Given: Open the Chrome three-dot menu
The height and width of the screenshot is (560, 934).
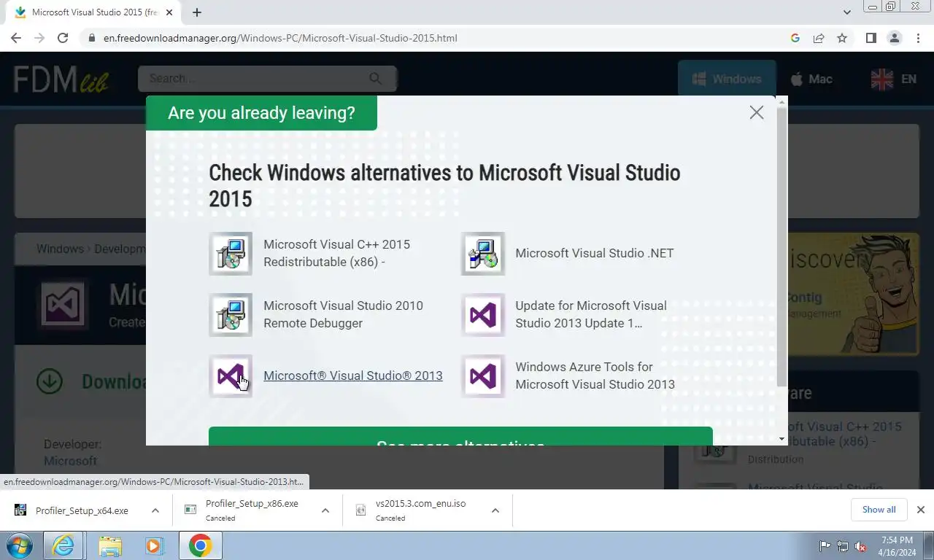Looking at the screenshot, I should tap(918, 38).
